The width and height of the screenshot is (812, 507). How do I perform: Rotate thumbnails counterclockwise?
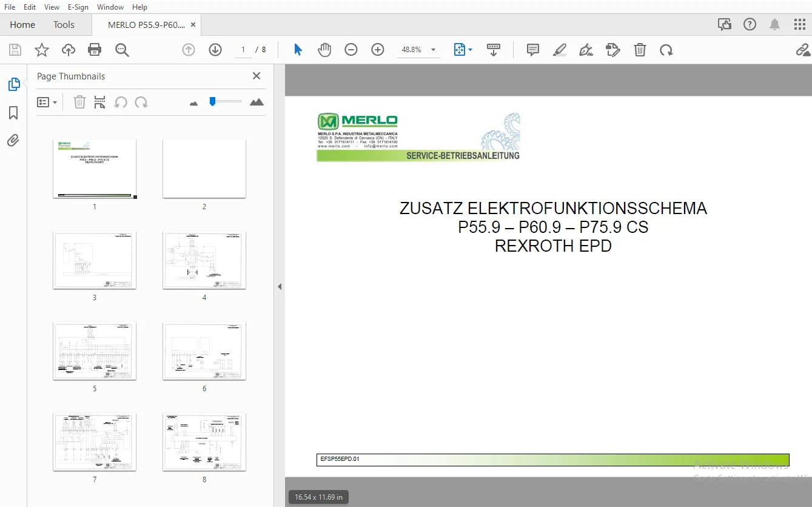121,102
